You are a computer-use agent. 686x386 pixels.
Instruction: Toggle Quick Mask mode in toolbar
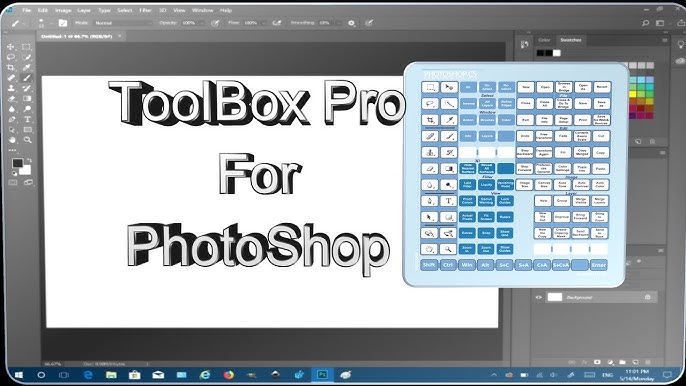pyautogui.click(x=12, y=182)
